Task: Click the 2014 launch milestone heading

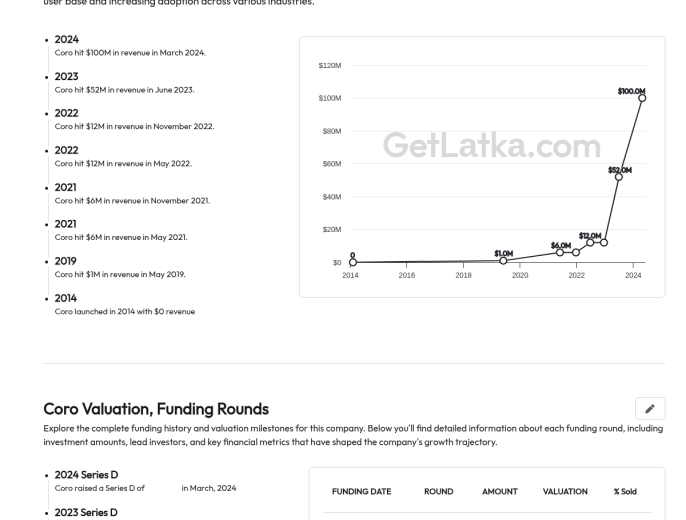Action: [66, 298]
